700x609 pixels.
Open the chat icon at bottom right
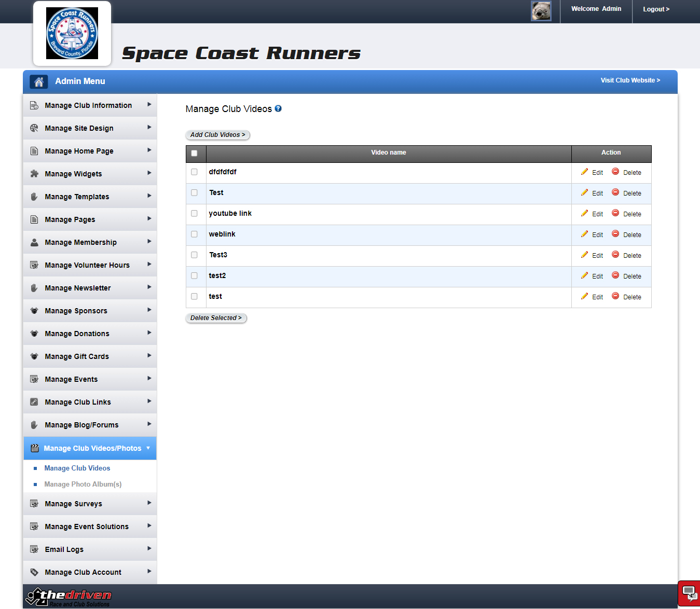[689, 592]
